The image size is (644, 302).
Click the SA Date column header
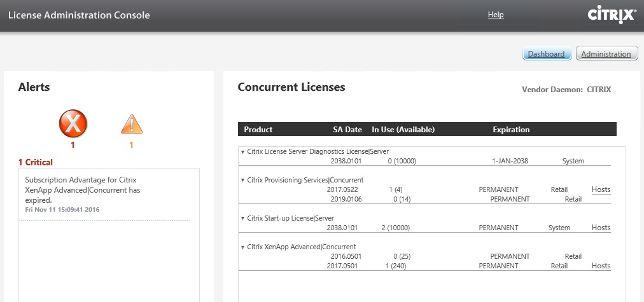click(347, 129)
